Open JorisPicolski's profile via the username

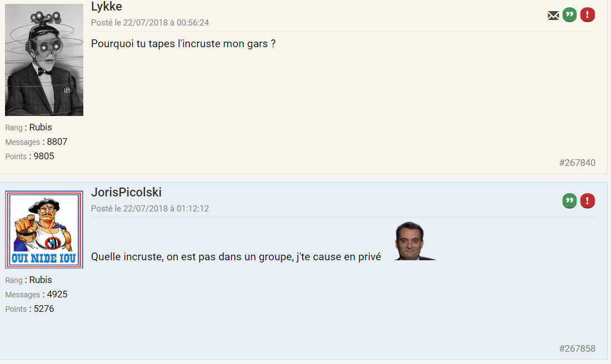(126, 192)
